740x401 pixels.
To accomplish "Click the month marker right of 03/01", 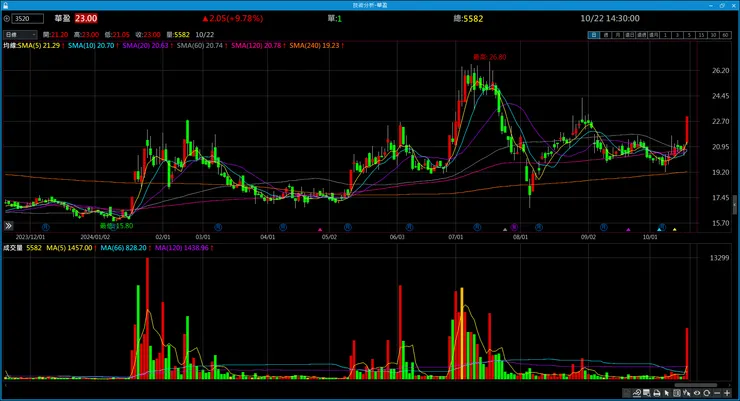I will click(x=218, y=227).
